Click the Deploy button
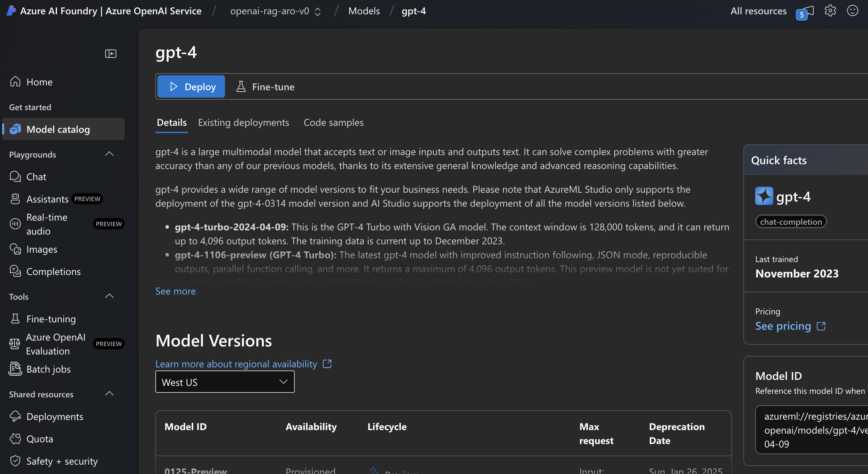Screen dimensions: 868x474 pyautogui.click(x=191, y=86)
